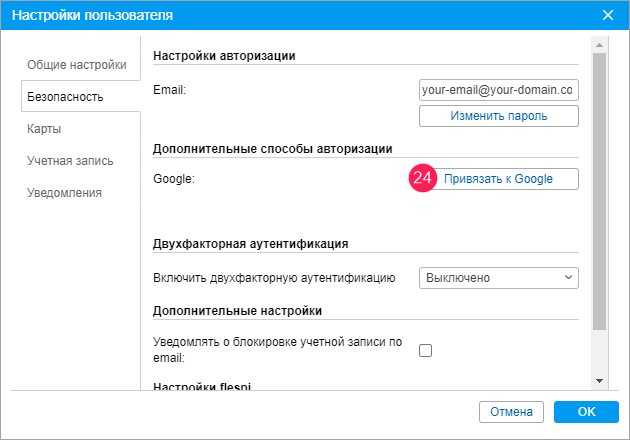The width and height of the screenshot is (630, 440).
Task: Close the user settings dialog
Action: pos(607,15)
